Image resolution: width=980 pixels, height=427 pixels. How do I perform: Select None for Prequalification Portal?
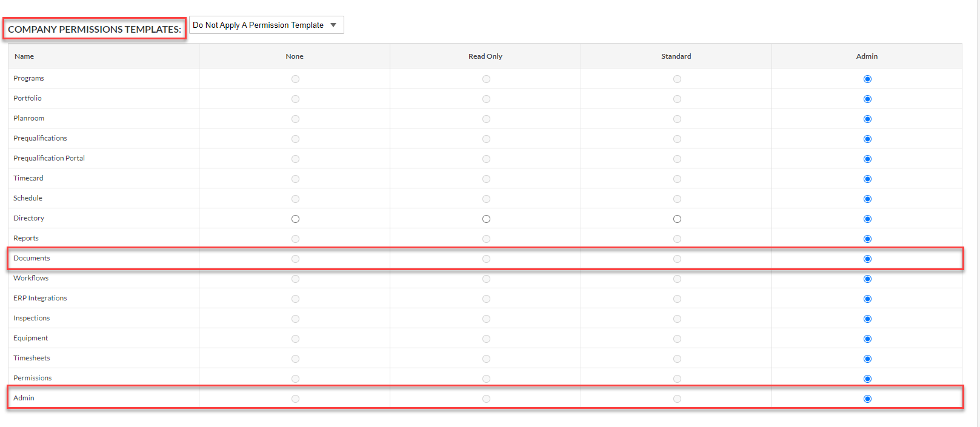coord(295,159)
